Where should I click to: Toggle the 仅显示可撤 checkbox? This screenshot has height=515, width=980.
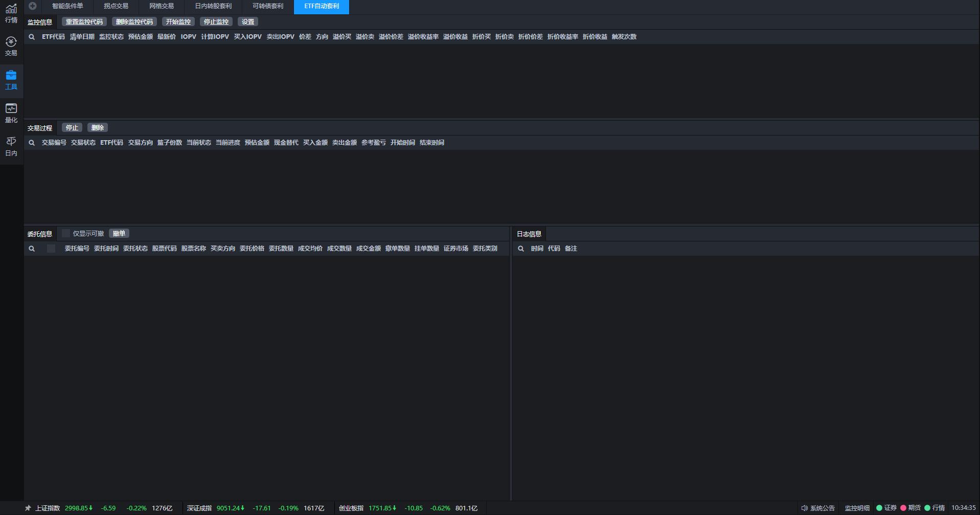[66, 234]
